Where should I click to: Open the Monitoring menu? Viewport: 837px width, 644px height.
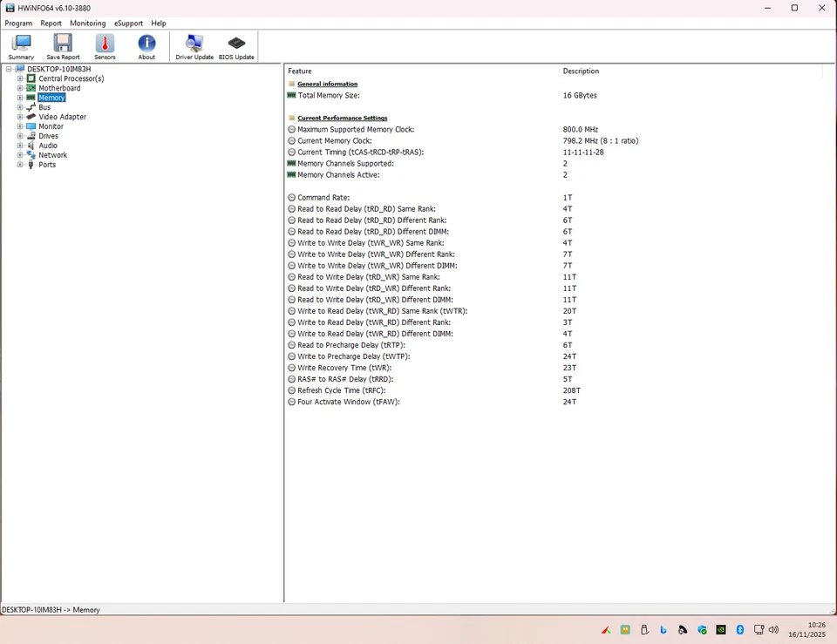click(x=87, y=24)
